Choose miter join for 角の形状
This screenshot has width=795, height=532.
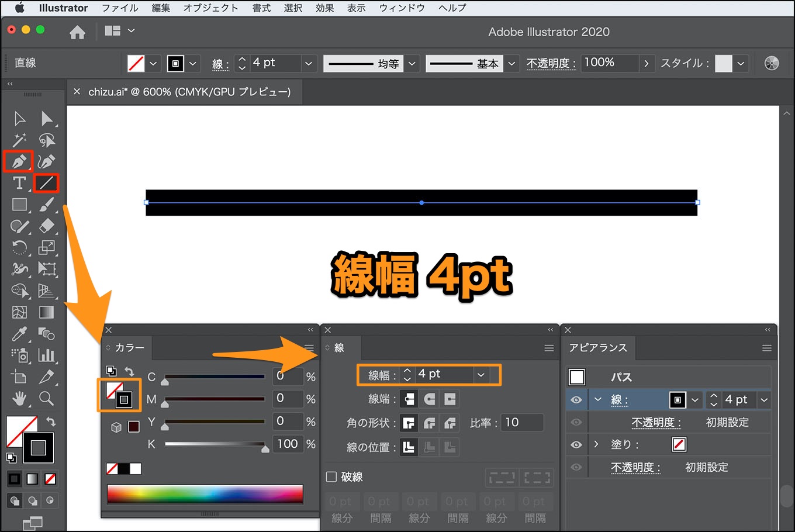tap(409, 423)
